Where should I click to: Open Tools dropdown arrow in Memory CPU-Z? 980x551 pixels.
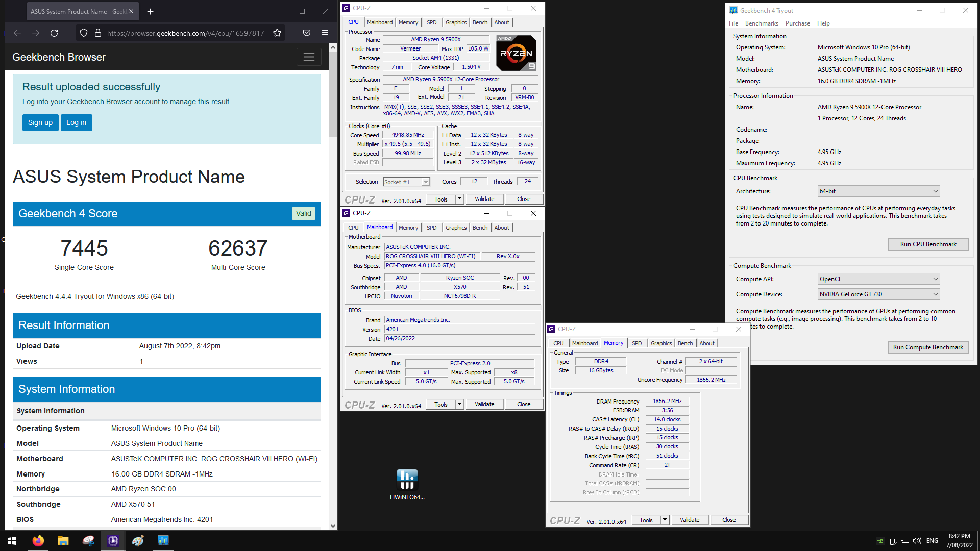pos(665,520)
